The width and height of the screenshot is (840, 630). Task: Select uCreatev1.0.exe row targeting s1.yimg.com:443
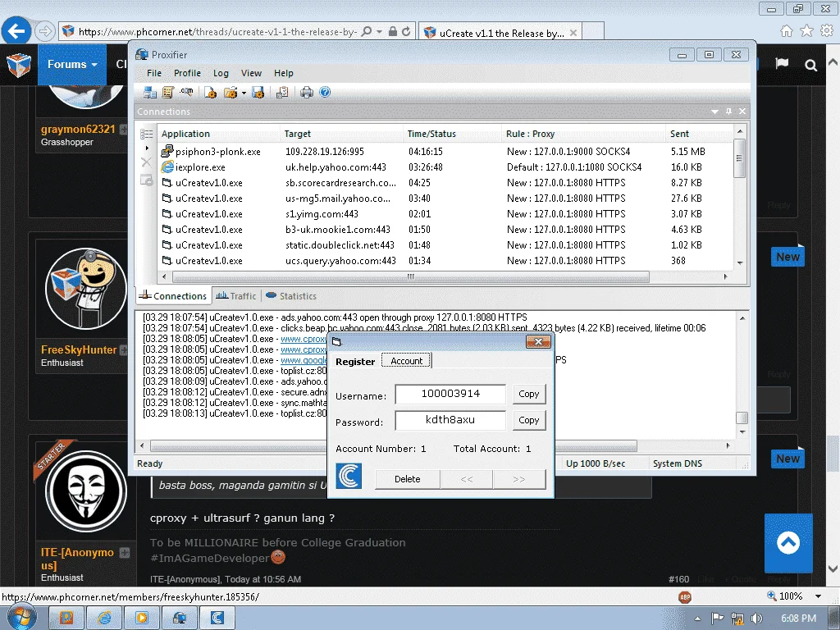pos(445,214)
